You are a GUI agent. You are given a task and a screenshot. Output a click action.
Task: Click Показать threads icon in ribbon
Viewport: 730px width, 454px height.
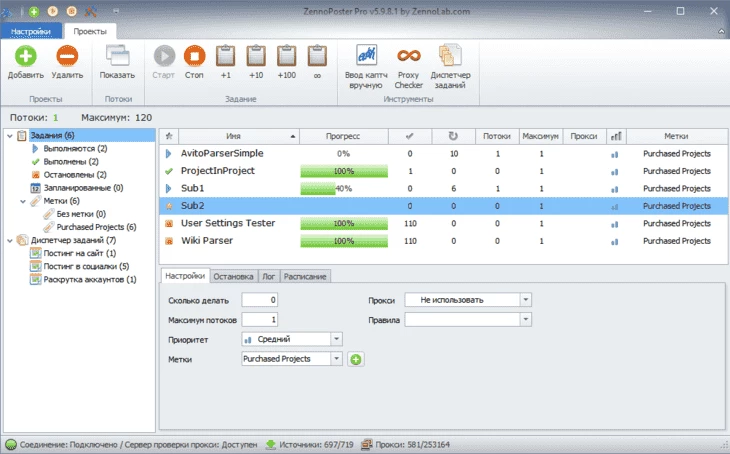click(x=117, y=56)
